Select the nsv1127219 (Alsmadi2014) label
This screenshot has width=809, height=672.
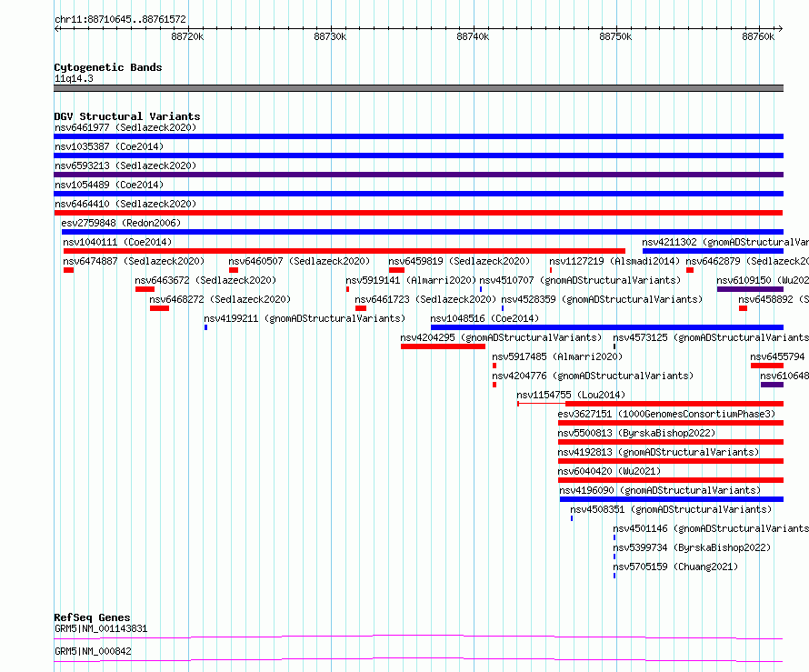pos(614,261)
